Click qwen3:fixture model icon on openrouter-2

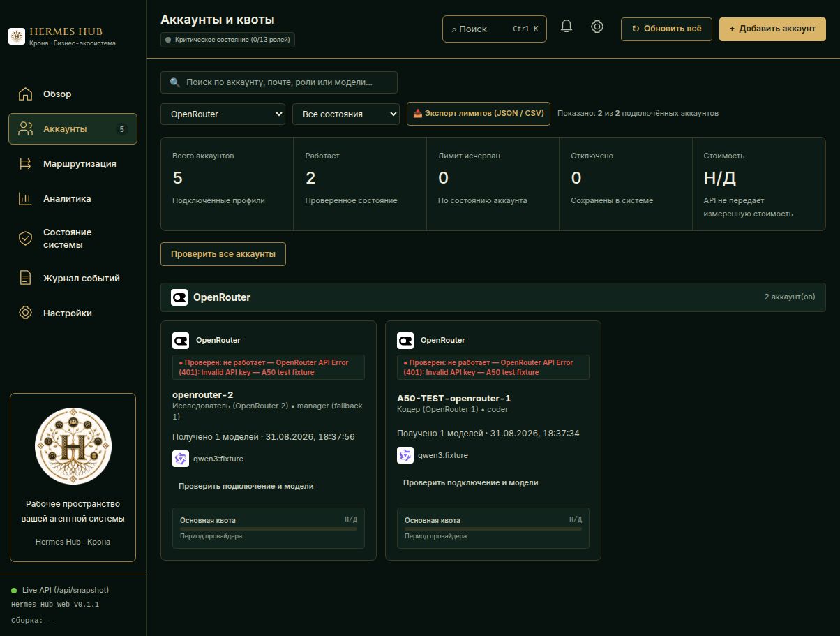(x=181, y=459)
